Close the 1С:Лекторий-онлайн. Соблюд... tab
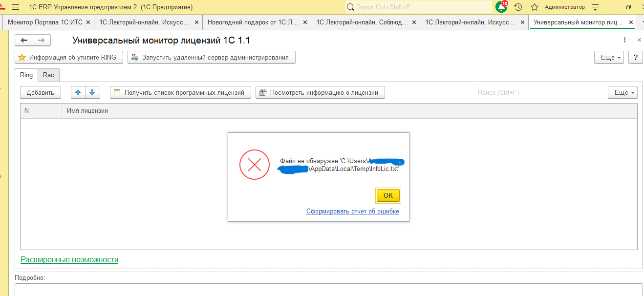The width and height of the screenshot is (644, 296). click(415, 22)
